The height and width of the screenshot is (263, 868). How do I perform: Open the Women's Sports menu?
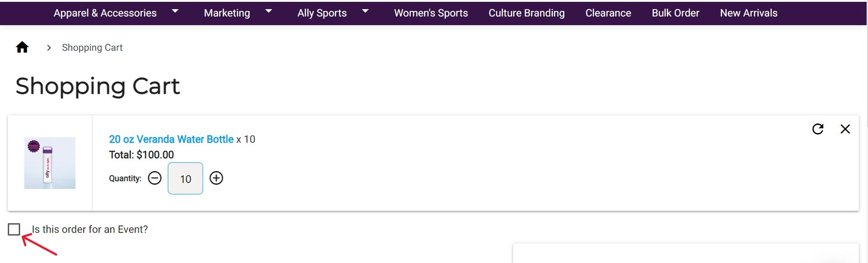pyautogui.click(x=431, y=13)
